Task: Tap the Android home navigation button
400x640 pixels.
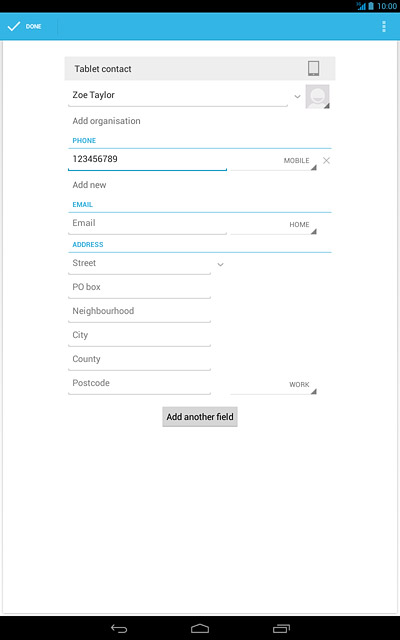Action: (x=200, y=629)
